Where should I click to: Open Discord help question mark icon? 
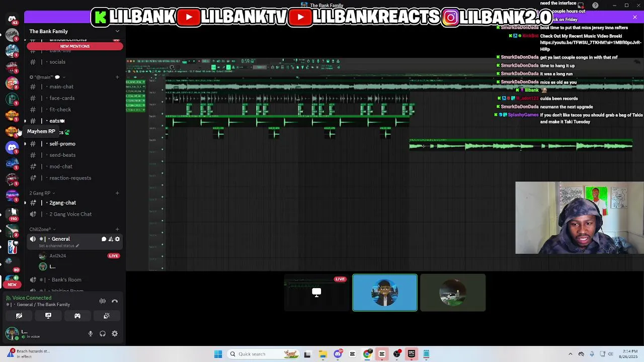[x=595, y=6]
